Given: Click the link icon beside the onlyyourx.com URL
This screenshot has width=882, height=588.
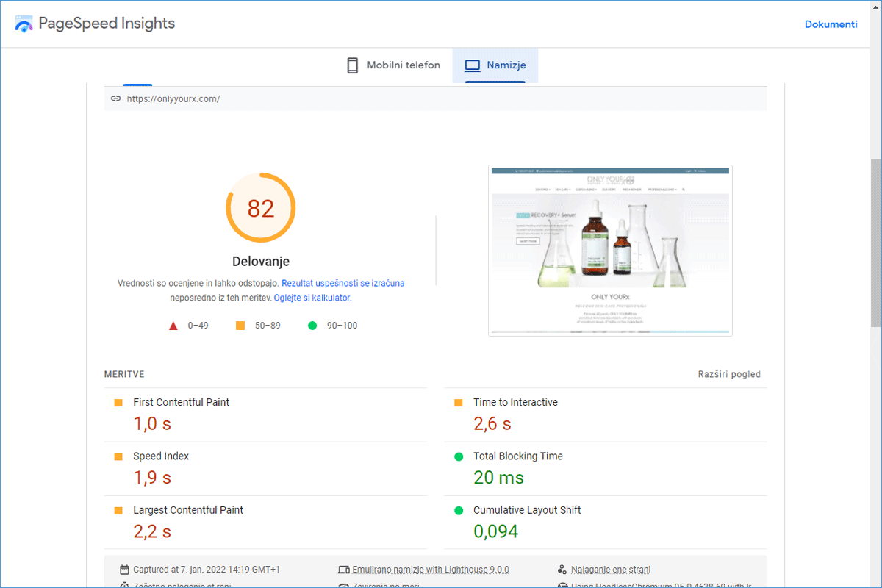Looking at the screenshot, I should point(115,98).
